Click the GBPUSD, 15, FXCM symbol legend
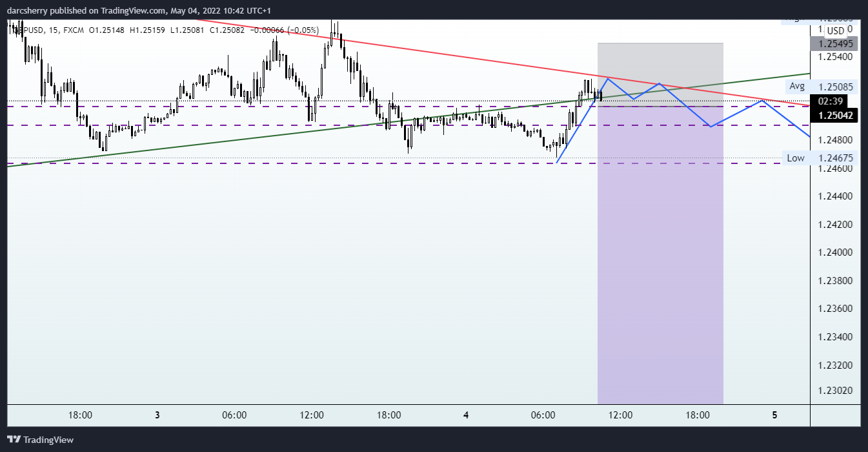 tap(48, 29)
